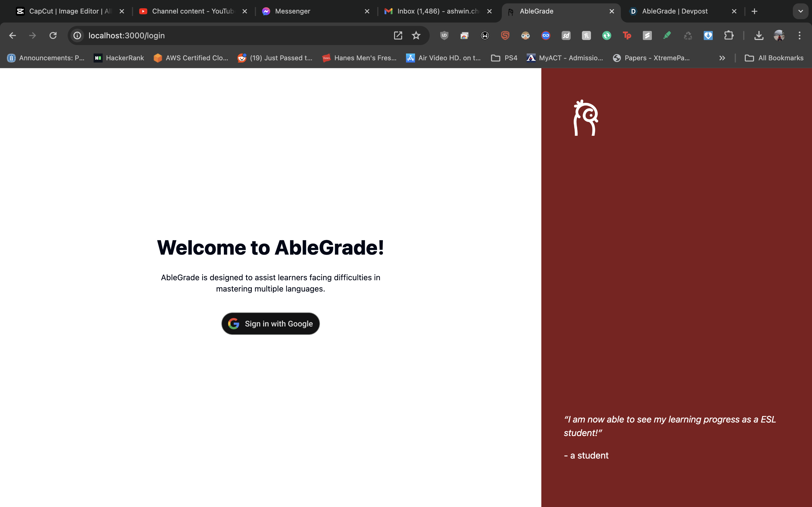Screen dimensions: 812x507
Task: Open Chrome three-dot menu
Action: coord(799,35)
